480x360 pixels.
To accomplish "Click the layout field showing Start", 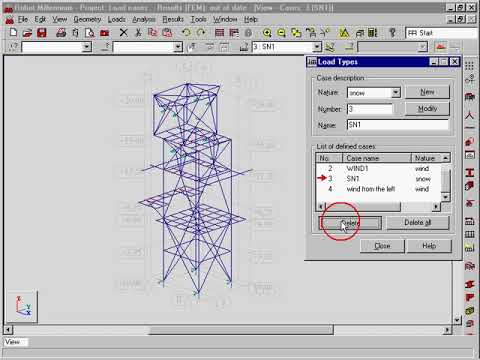I will pyautogui.click(x=442, y=33).
